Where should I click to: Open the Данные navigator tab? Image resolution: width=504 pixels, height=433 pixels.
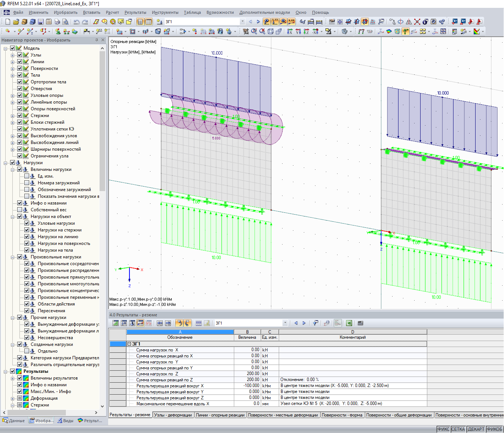tap(14, 421)
